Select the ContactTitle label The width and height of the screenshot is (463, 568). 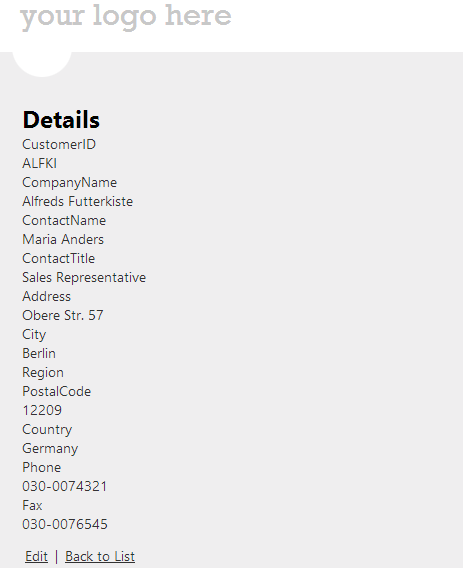pos(59,259)
